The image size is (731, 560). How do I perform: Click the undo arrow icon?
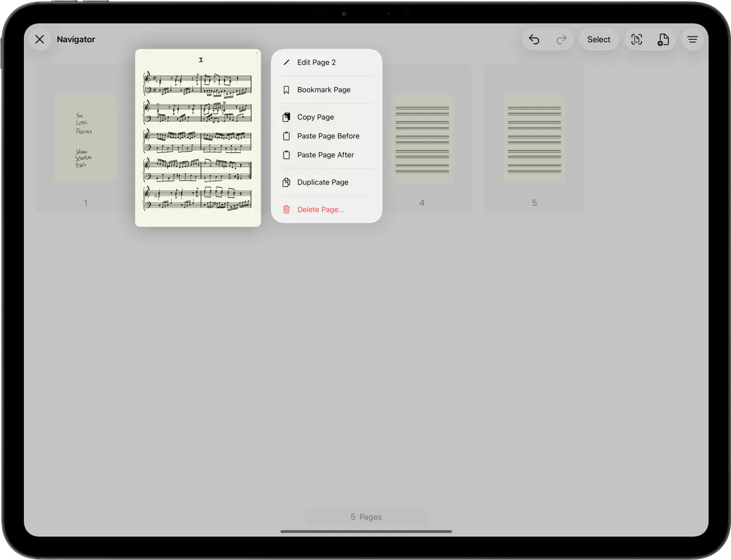point(534,39)
